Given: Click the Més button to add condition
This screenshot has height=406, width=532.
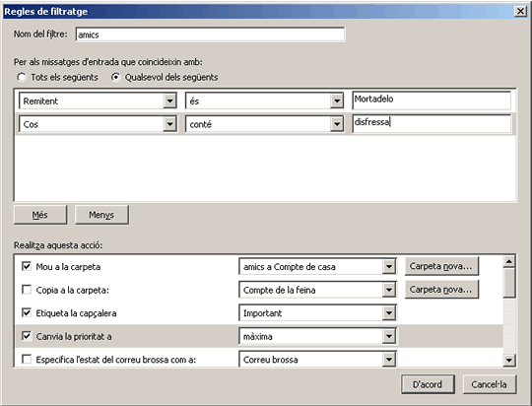Looking at the screenshot, I should pyautogui.click(x=40, y=215).
